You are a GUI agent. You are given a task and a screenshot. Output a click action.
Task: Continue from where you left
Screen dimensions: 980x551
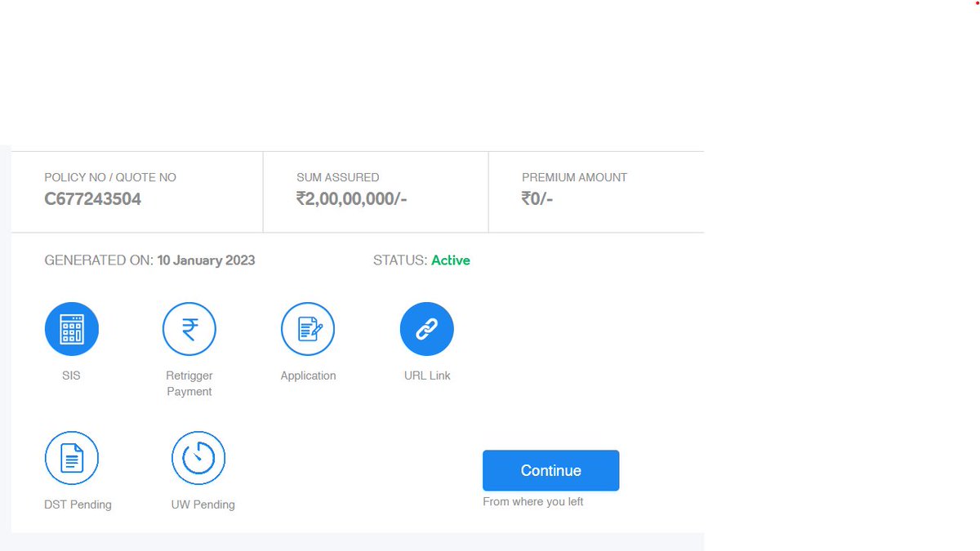click(551, 470)
